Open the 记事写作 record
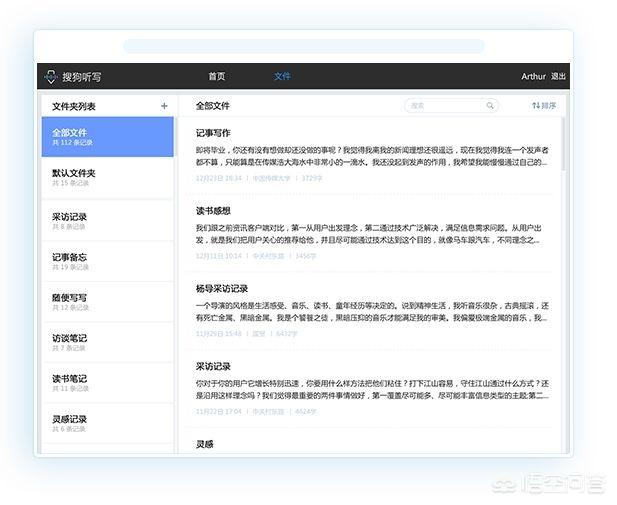Screen dimensions: 617x505 tap(370, 155)
